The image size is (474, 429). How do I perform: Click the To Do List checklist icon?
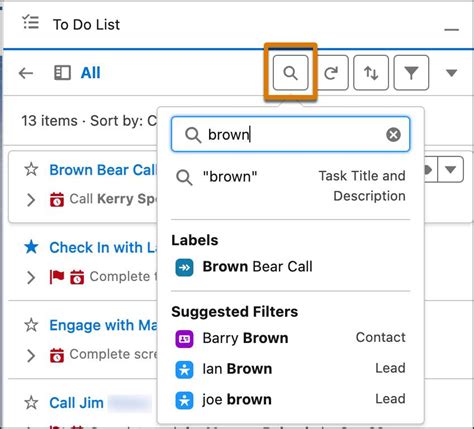tap(31, 23)
